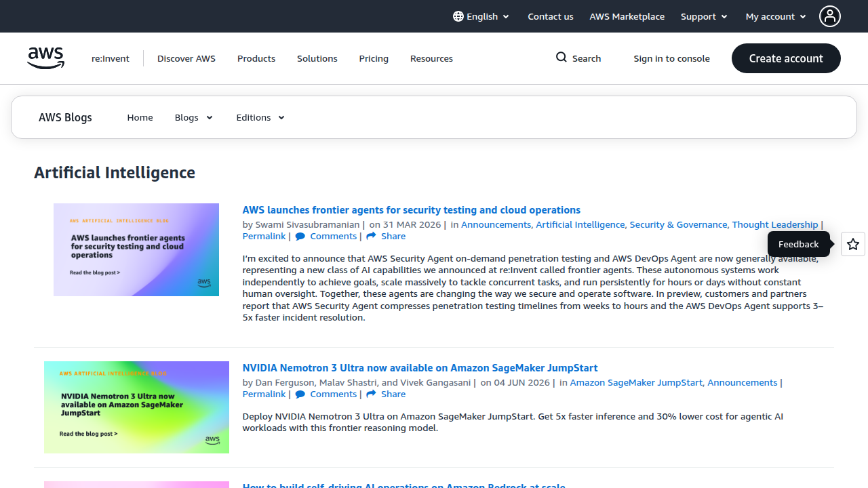
Task: Click Sign in to console
Action: coord(671,58)
